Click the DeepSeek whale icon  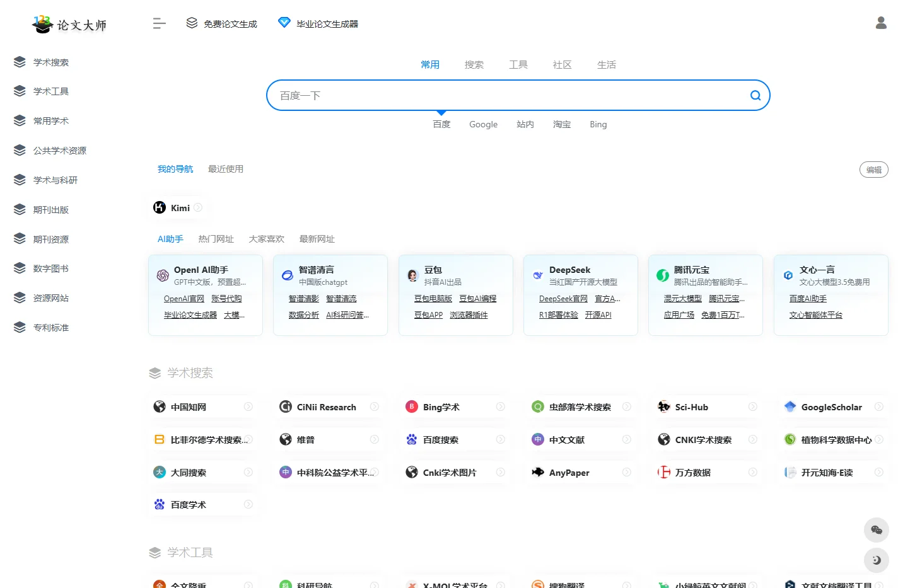tap(538, 275)
